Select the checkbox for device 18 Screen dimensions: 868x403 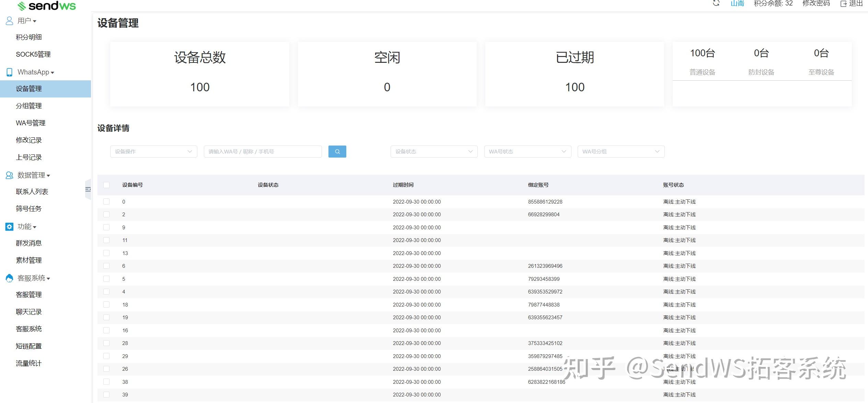[106, 304]
